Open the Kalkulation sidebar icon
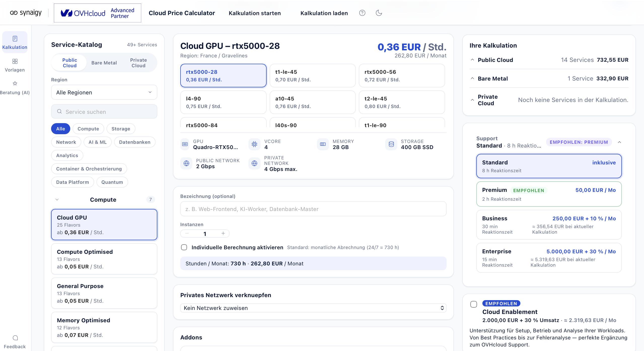Screen dimensions: 644x351 (15, 39)
